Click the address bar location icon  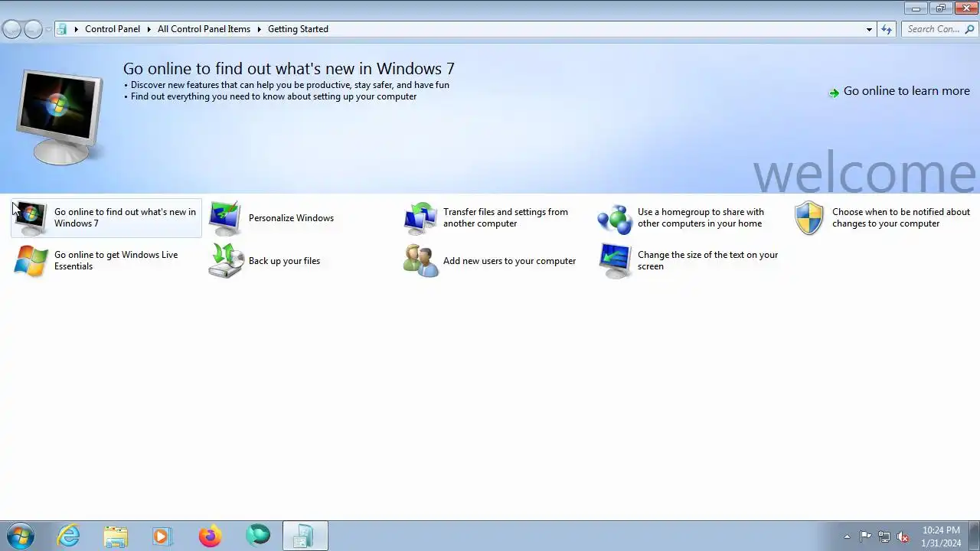(62, 29)
